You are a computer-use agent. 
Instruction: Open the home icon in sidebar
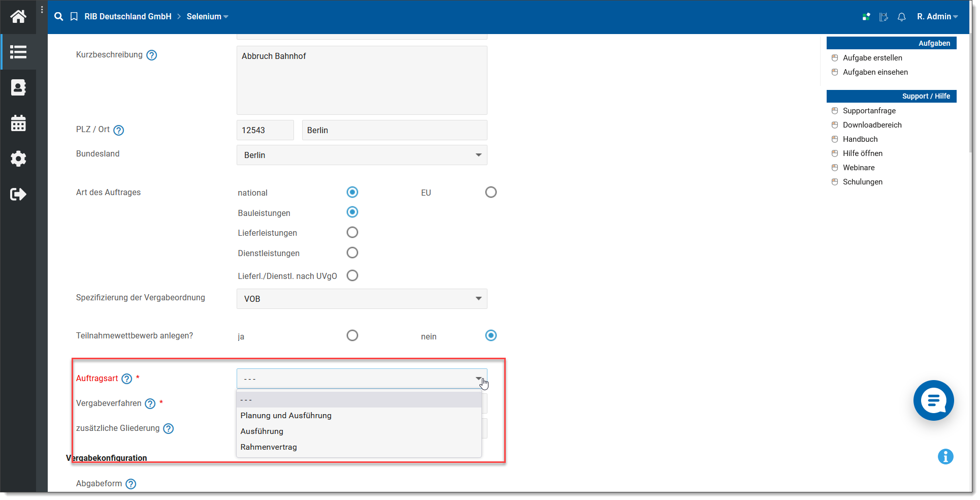tap(18, 17)
